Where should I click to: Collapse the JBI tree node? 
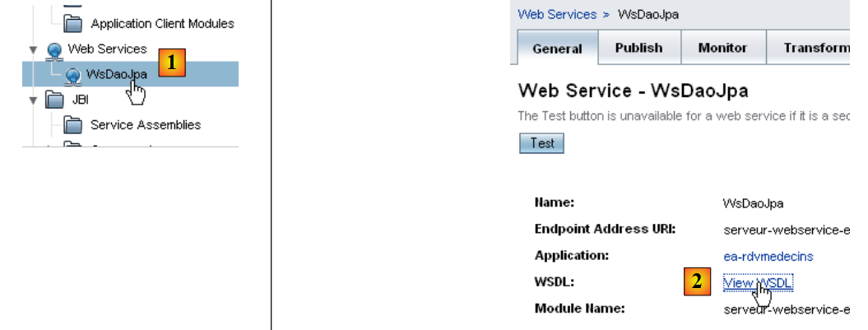(x=34, y=100)
